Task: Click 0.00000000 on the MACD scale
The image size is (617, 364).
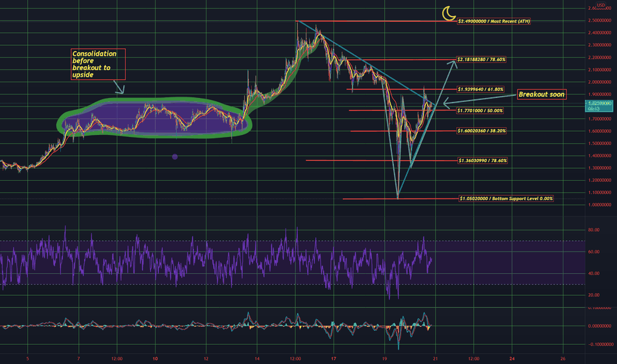Action: pos(600,326)
